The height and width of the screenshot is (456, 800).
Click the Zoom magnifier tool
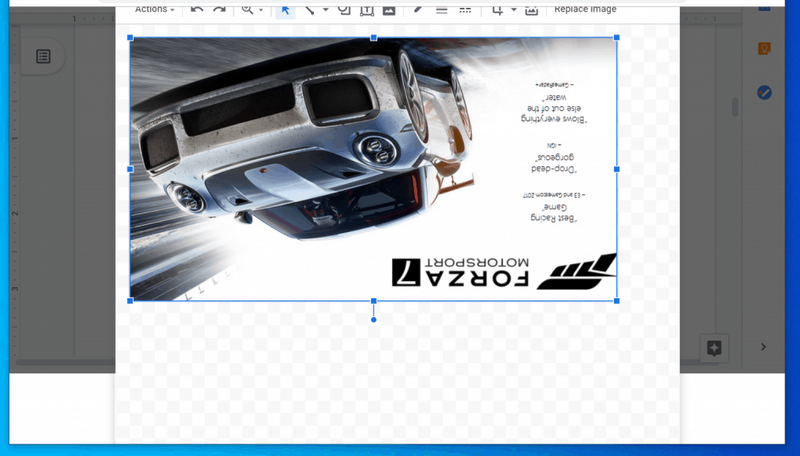click(247, 9)
